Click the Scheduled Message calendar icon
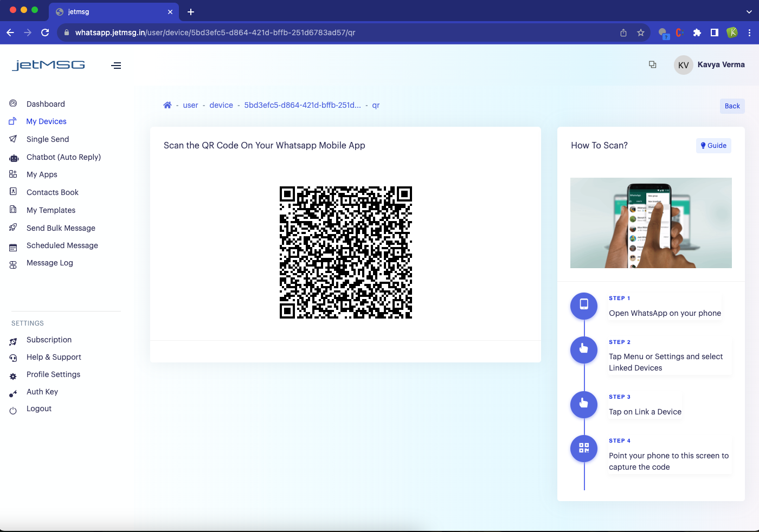The image size is (759, 532). pyautogui.click(x=13, y=248)
